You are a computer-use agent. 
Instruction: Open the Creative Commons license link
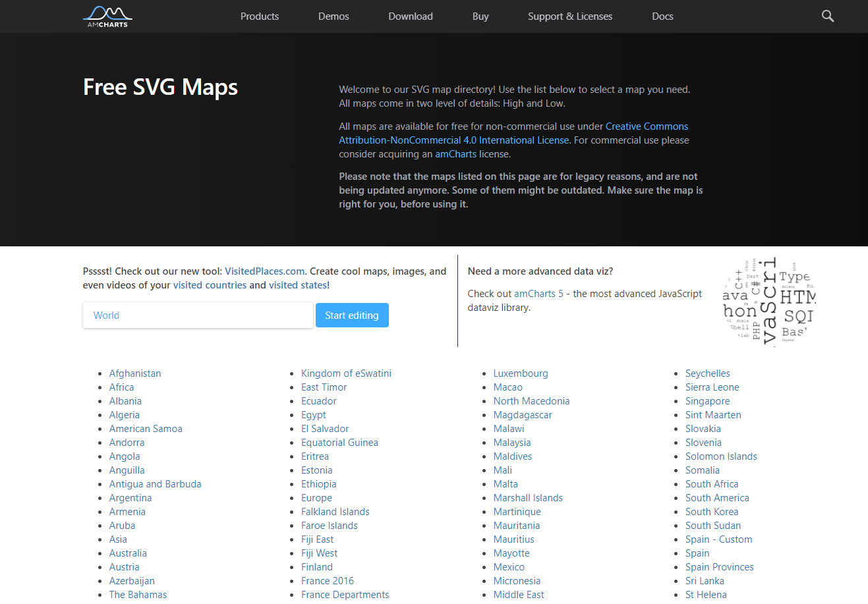click(647, 126)
